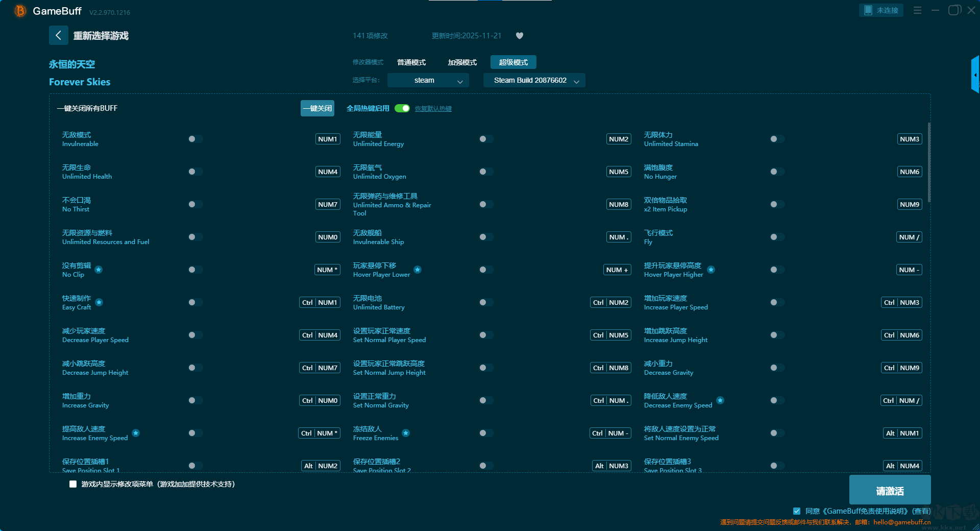The width and height of the screenshot is (980, 531).
Task: Click the star icon beside Freeze Enemies
Action: (x=406, y=433)
